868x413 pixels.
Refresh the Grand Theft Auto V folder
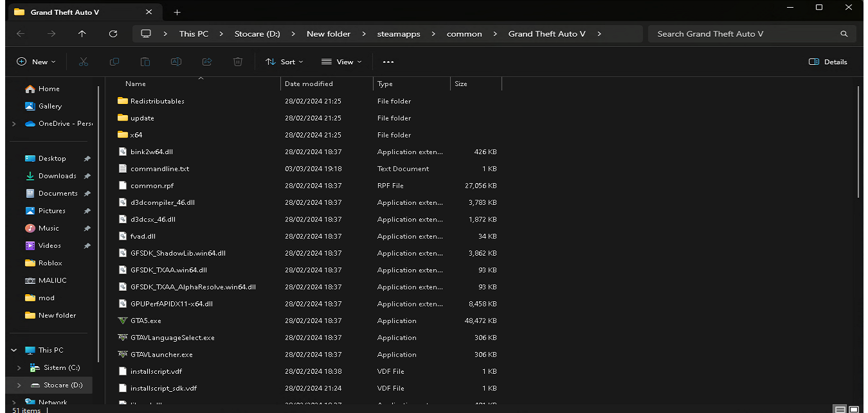113,34
